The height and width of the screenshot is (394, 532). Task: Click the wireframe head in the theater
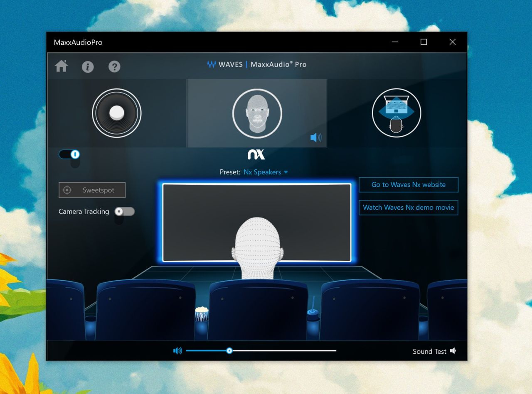click(x=257, y=248)
